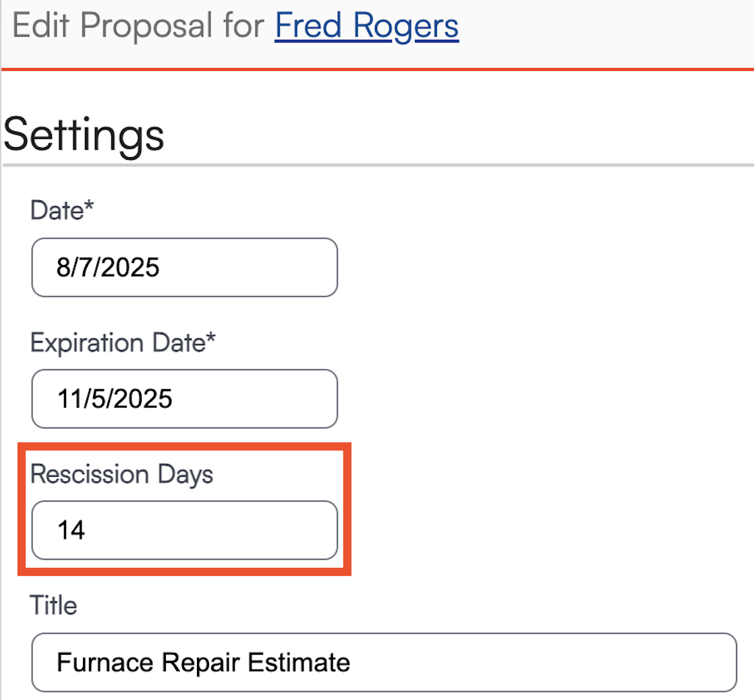Click the "Title" field label

coord(54,605)
